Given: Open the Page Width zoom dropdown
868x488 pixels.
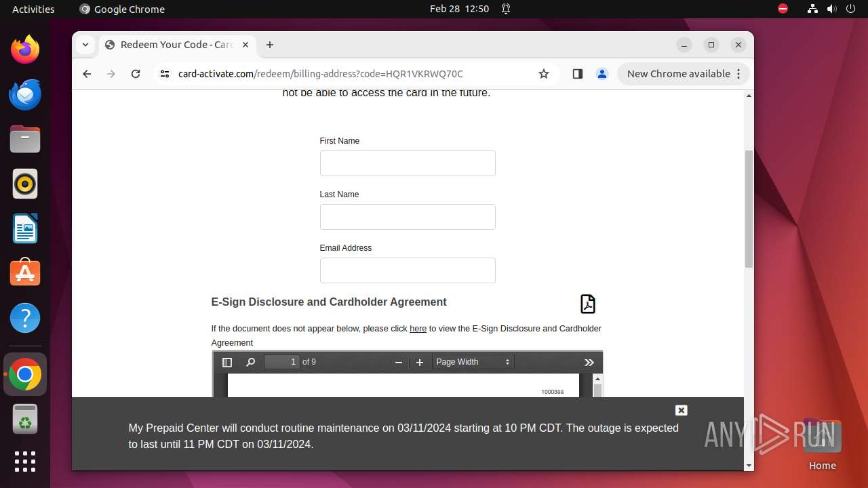Looking at the screenshot, I should coord(473,362).
